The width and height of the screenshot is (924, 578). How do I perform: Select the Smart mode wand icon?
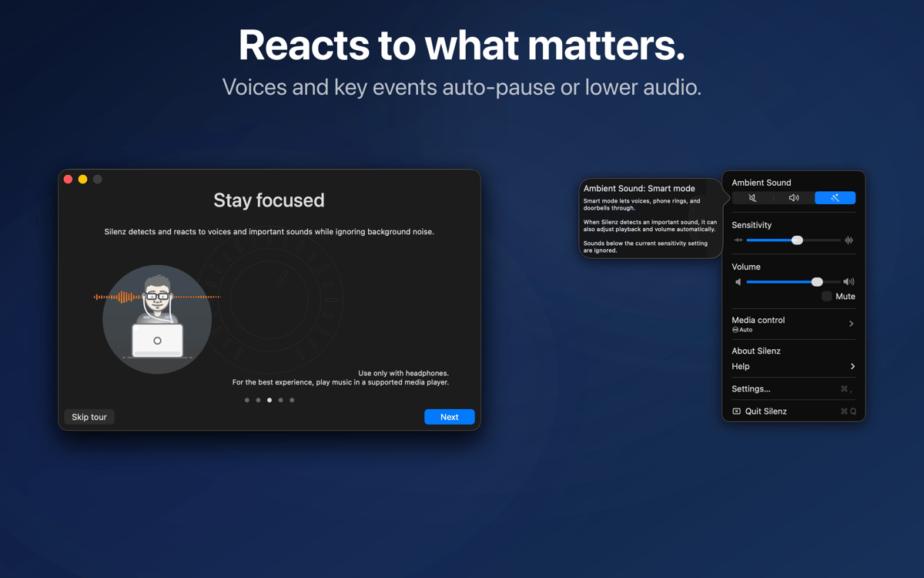point(835,198)
